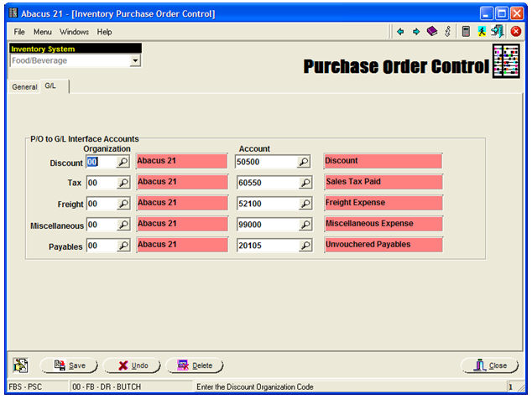Click the information icon in toolbar

click(448, 32)
